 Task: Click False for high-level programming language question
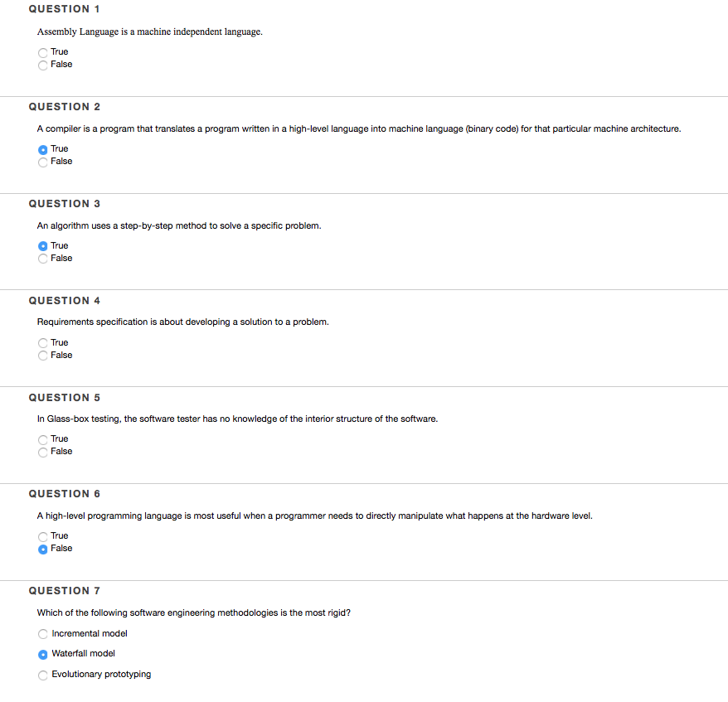pos(43,549)
